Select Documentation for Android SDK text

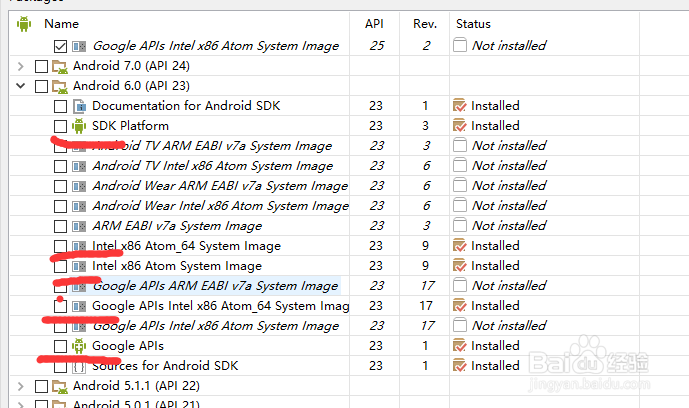point(186,106)
